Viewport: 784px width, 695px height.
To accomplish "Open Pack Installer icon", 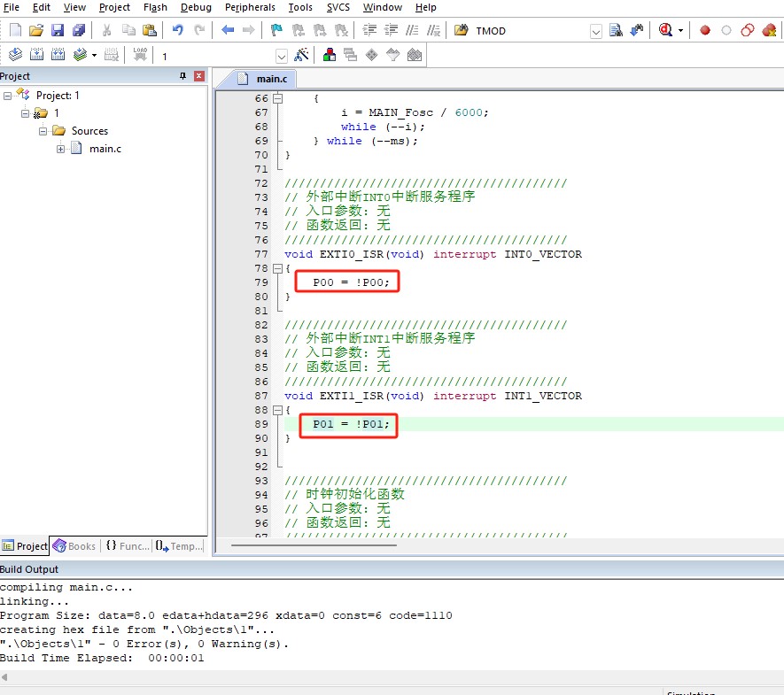I will click(415, 55).
